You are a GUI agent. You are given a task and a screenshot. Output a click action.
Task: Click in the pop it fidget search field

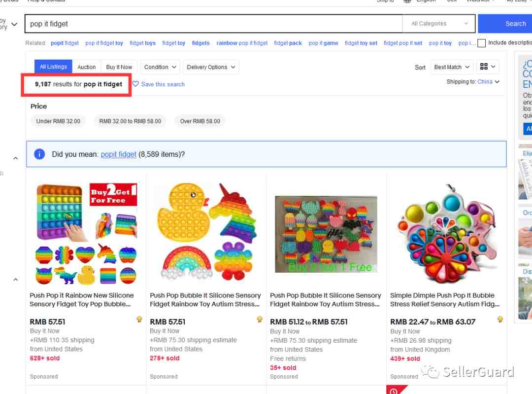(x=214, y=24)
